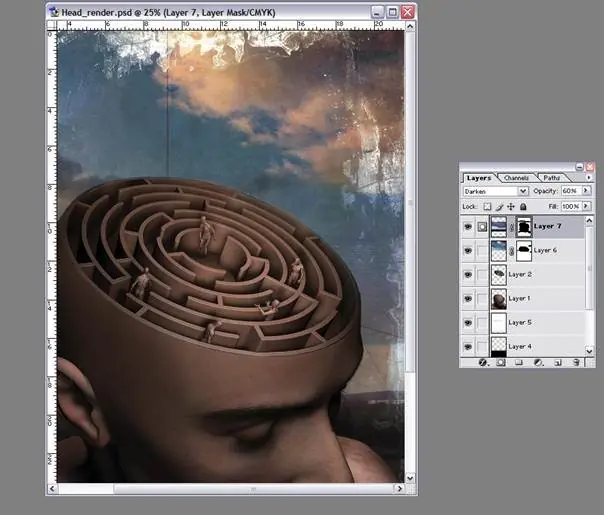This screenshot has height=515, width=604.
Task: Click the document icon in the title bar
Action: click(x=54, y=12)
